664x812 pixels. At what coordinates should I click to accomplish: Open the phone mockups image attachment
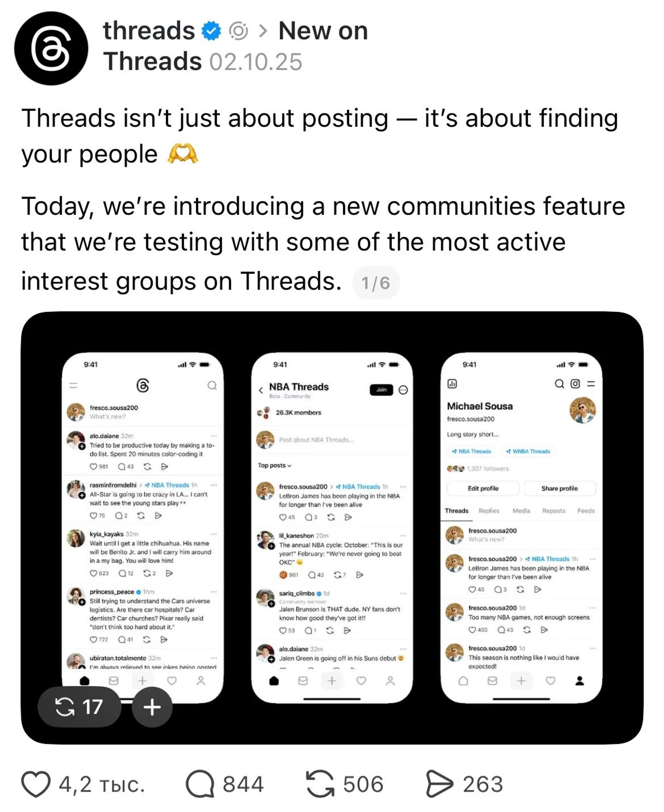[332, 528]
